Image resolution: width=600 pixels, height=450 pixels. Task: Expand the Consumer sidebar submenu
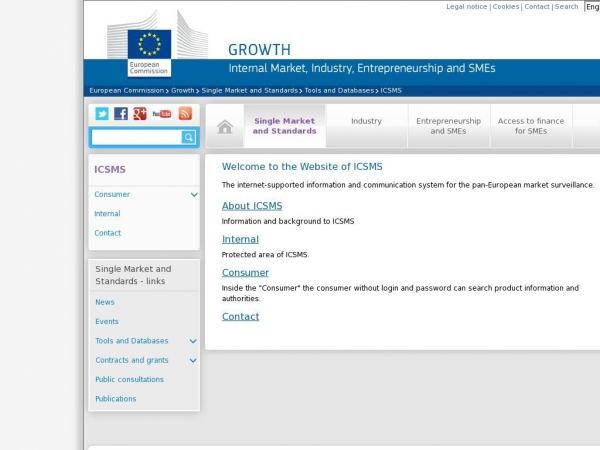click(194, 194)
